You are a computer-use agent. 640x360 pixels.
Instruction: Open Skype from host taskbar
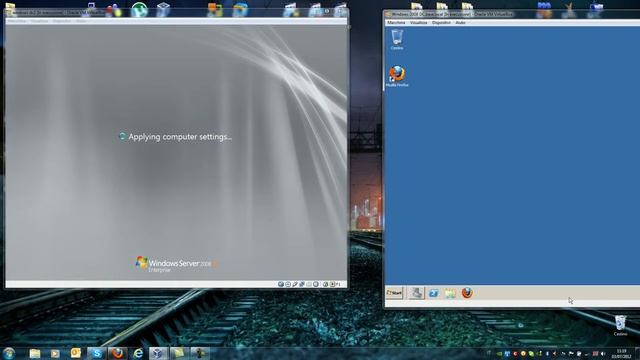tap(97, 353)
